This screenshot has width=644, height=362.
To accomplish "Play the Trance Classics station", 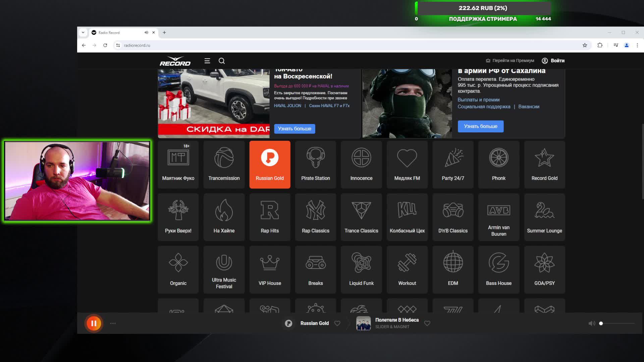I will point(361,217).
